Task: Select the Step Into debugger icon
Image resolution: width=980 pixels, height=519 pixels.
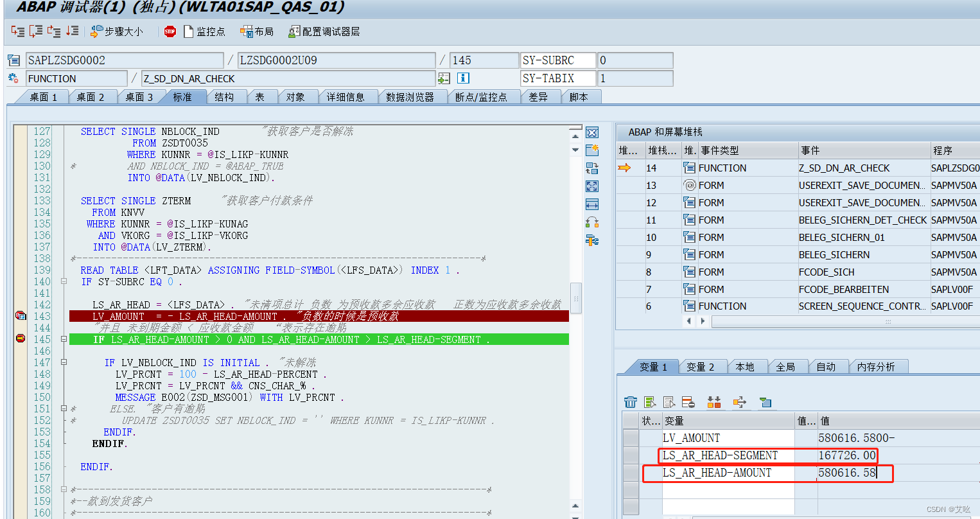Action: click(17, 30)
